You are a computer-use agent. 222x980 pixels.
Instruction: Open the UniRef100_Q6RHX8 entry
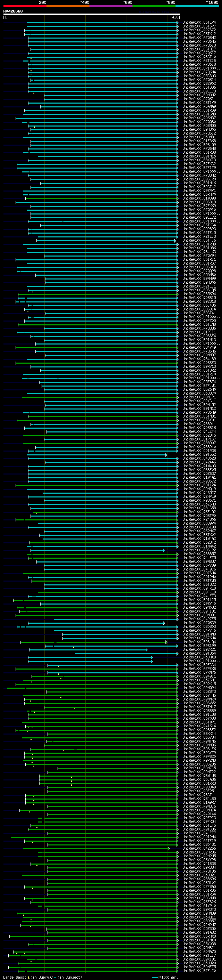tap(199, 936)
